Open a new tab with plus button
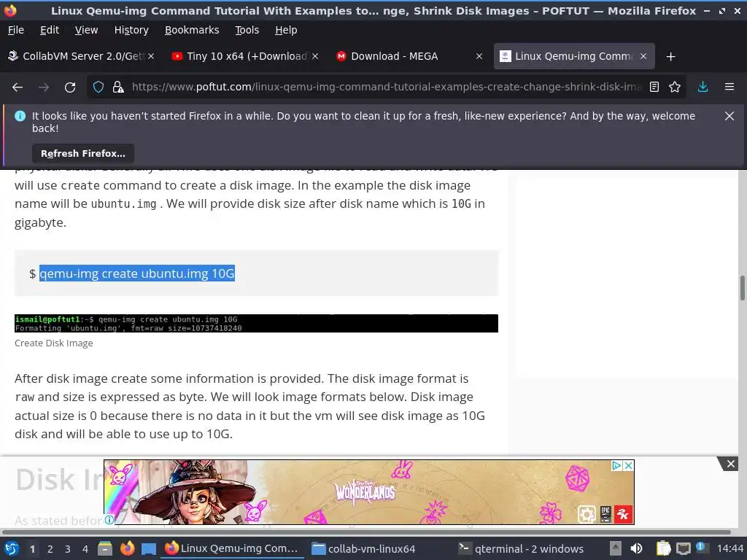Screen dimensions: 747x560 click(671, 57)
